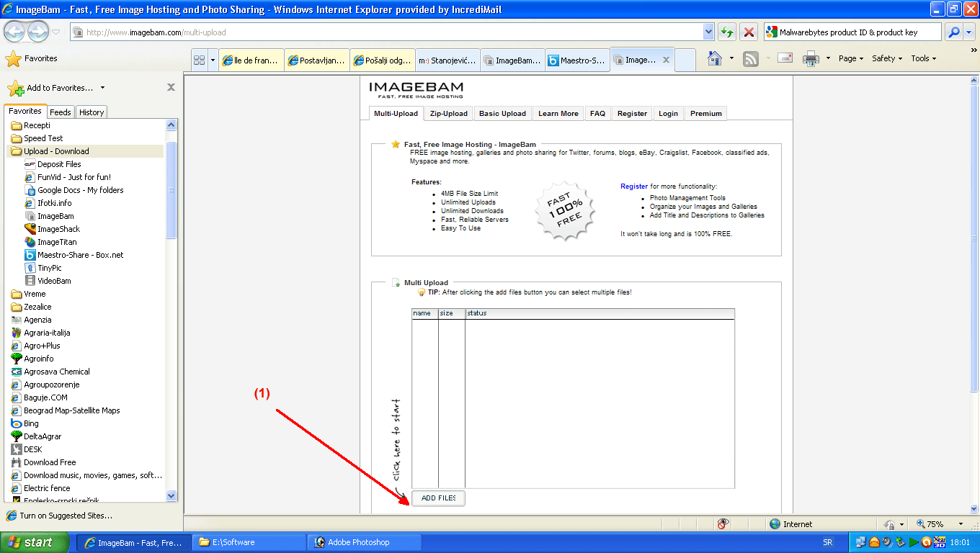Click the browser Forward arrow button
This screenshot has height=553, width=980.
(37, 32)
